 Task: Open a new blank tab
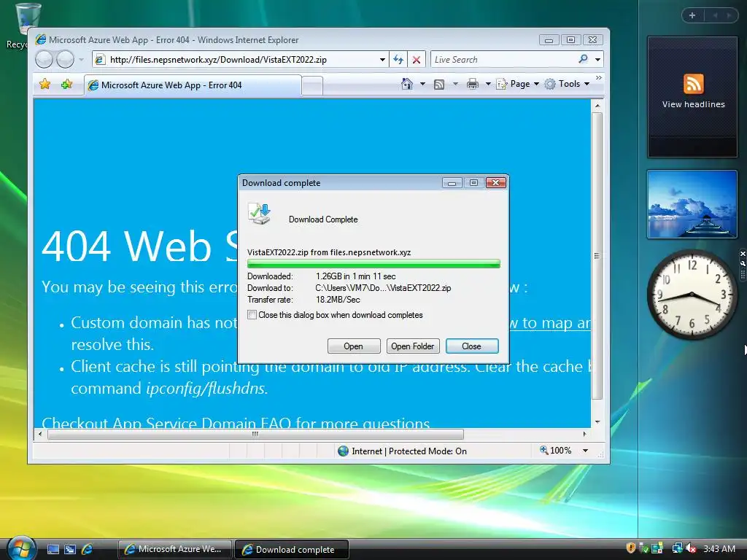click(312, 86)
